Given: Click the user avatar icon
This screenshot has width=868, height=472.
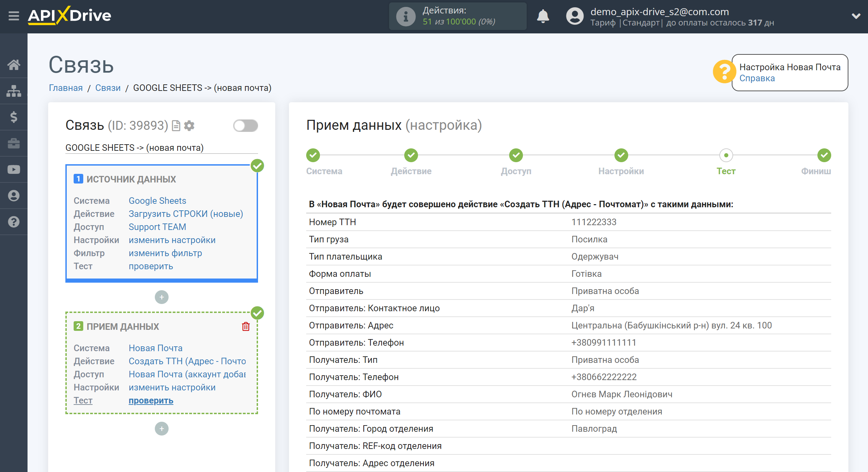Looking at the screenshot, I should [575, 16].
